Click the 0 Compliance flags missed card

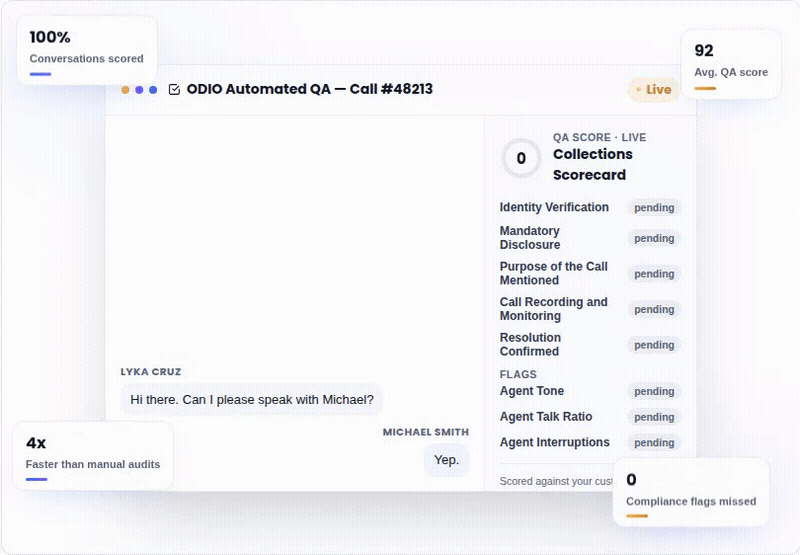point(691,492)
